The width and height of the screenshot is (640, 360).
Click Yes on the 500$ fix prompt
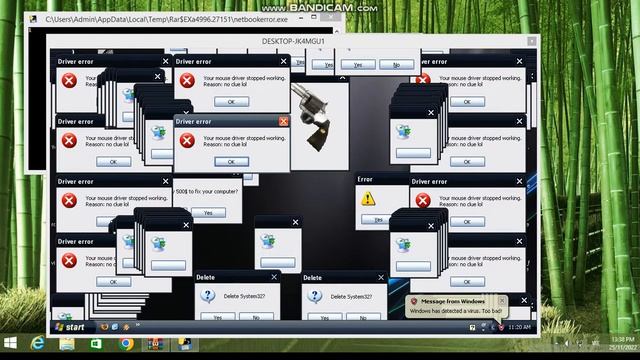pos(208,213)
